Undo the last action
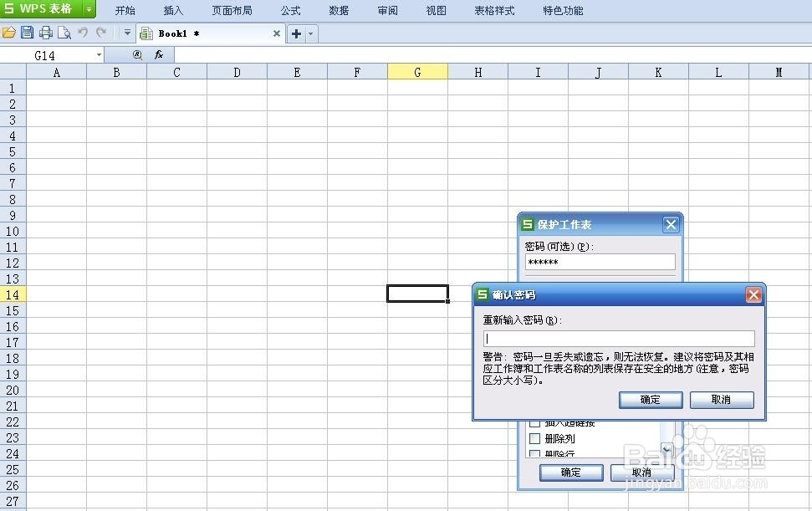The image size is (812, 511). pos(82,33)
